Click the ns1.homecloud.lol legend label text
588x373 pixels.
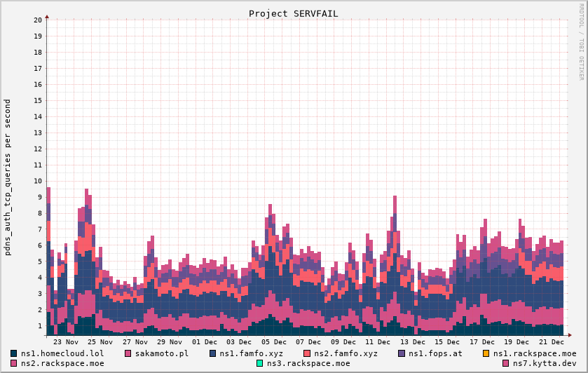point(62,353)
